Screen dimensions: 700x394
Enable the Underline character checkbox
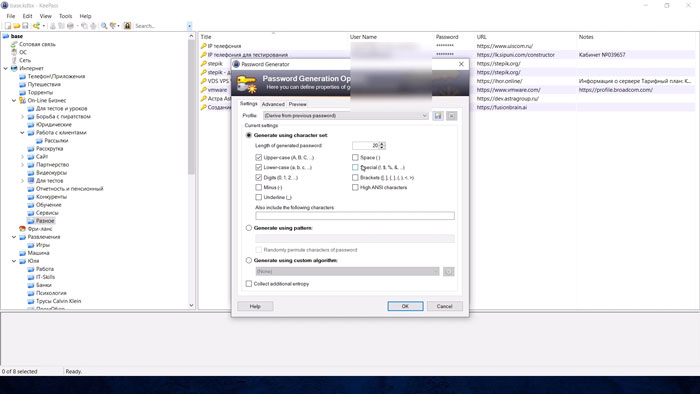[x=258, y=197]
